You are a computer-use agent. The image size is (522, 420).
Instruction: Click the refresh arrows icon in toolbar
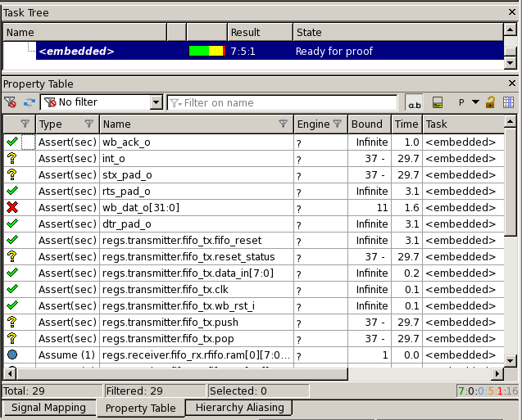pyautogui.click(x=30, y=102)
